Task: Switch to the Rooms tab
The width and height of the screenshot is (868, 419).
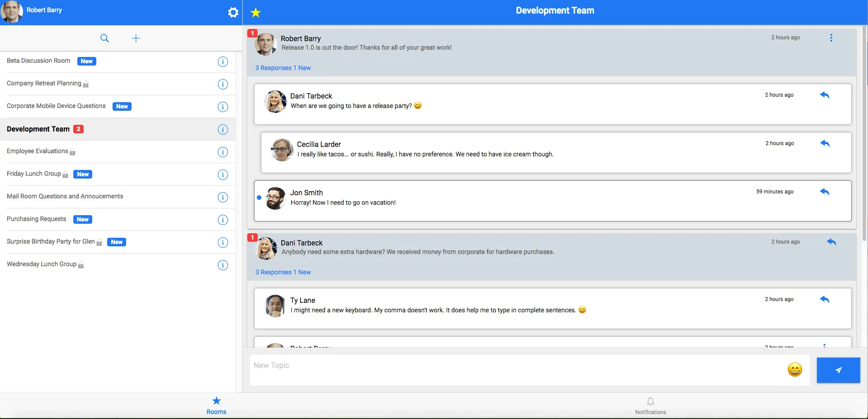Action: click(217, 405)
